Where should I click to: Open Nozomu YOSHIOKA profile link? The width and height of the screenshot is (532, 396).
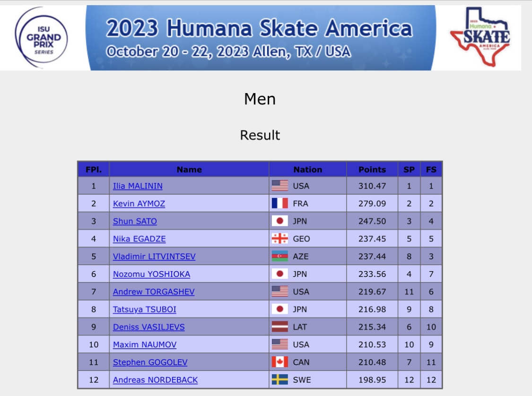click(x=151, y=274)
